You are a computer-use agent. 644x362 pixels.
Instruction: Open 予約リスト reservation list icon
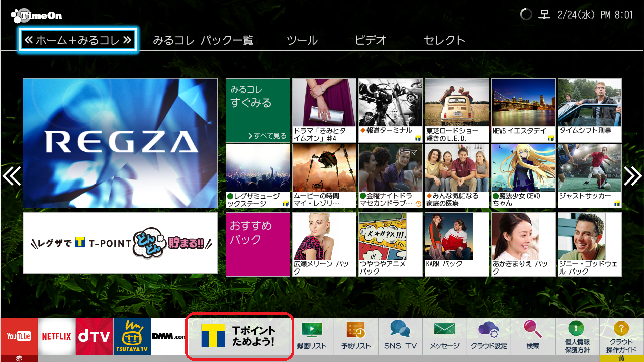(356, 336)
